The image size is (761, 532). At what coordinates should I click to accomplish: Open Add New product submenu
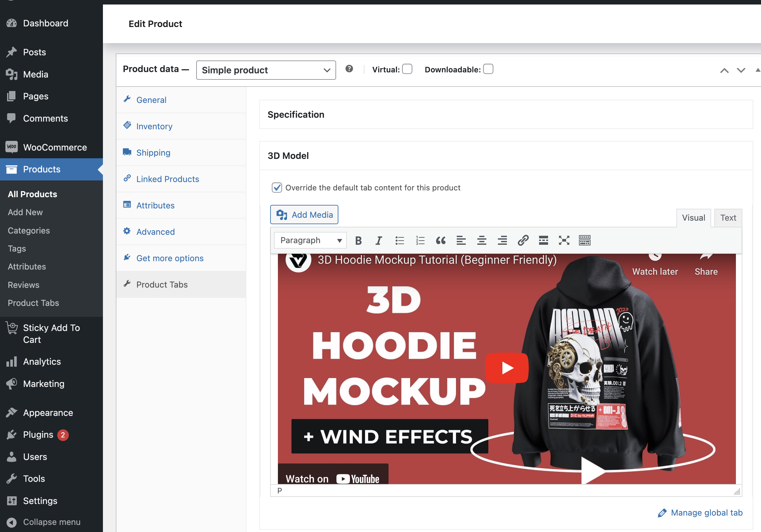(x=25, y=212)
